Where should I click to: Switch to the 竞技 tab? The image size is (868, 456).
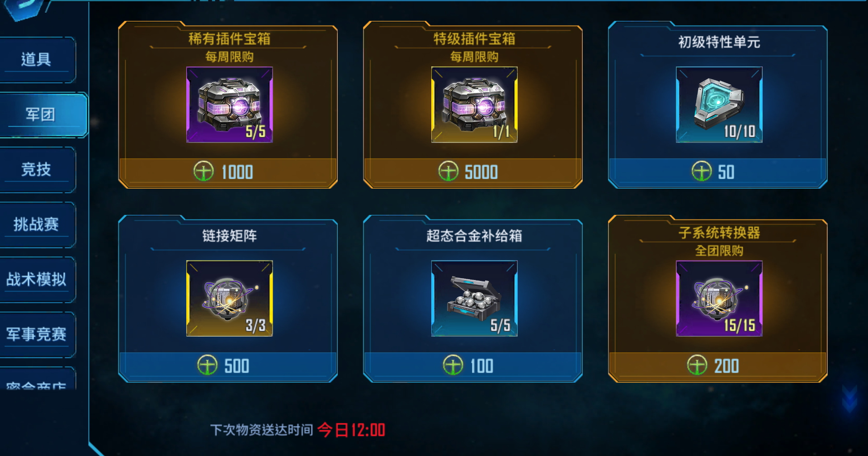tap(36, 169)
